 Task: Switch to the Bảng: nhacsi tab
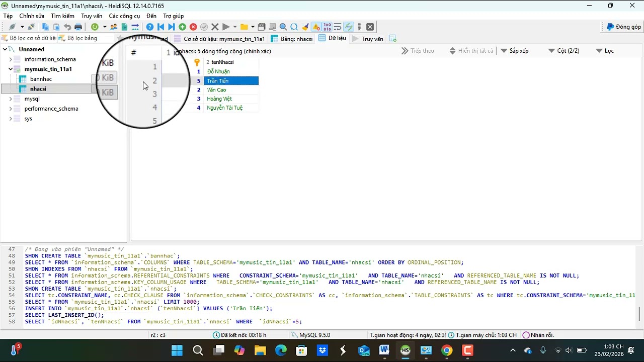click(x=292, y=39)
